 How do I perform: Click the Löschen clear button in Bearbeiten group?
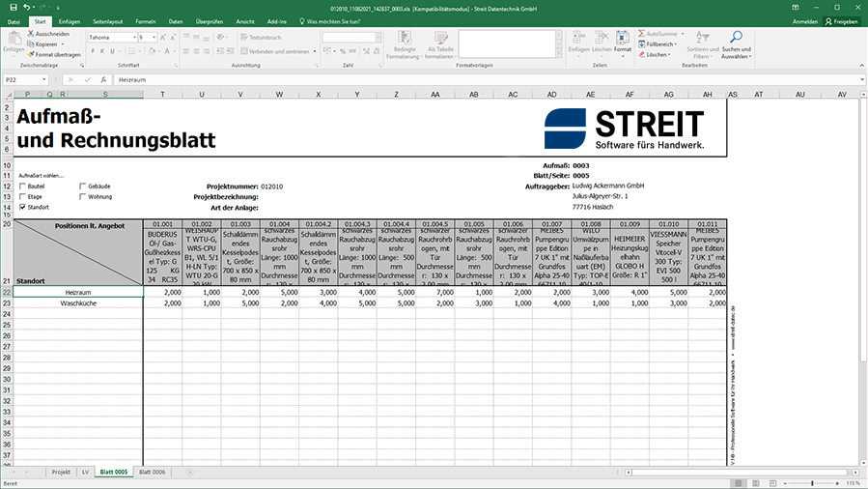coord(657,55)
